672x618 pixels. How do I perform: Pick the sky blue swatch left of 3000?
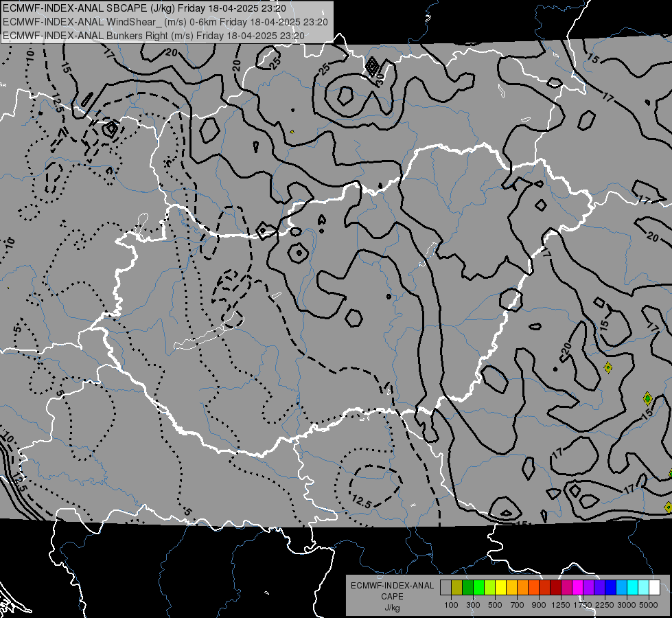pyautogui.click(x=621, y=588)
